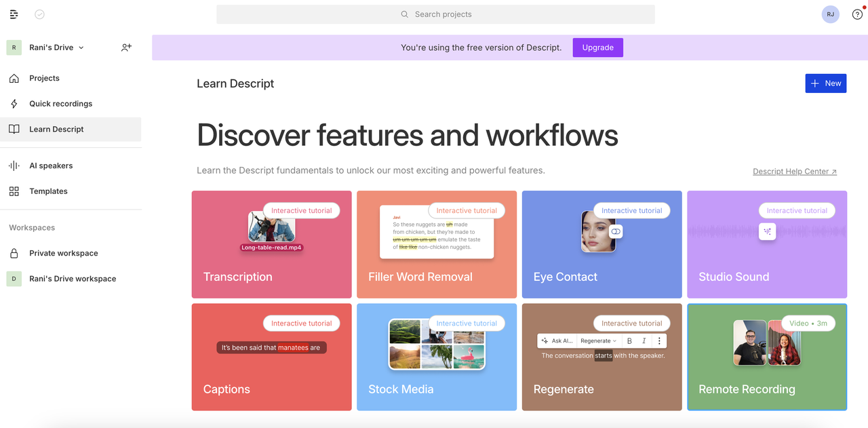Click the Search projects field
Image resolution: width=868 pixels, height=428 pixels.
[x=435, y=14]
